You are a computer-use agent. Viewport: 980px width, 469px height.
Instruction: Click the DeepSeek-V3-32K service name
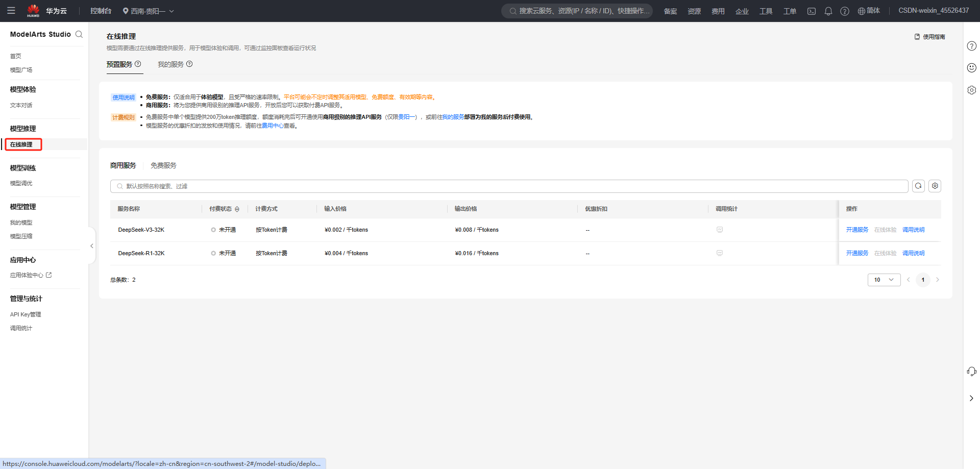tap(141, 230)
